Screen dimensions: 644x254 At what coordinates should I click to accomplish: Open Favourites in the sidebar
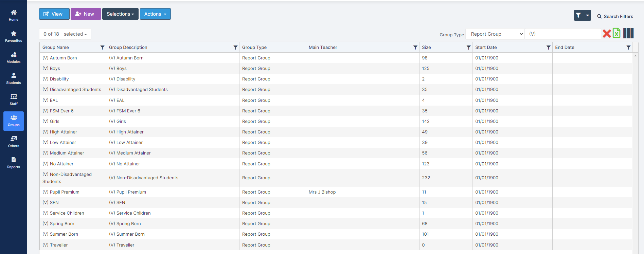click(14, 37)
